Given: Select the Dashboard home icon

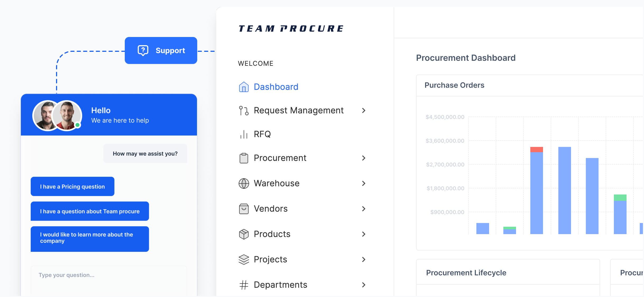Looking at the screenshot, I should (x=243, y=87).
